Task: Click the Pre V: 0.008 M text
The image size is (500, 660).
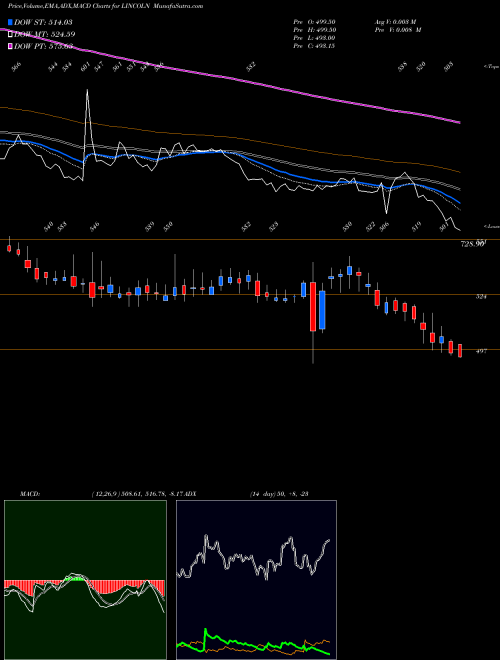Action: point(397,30)
